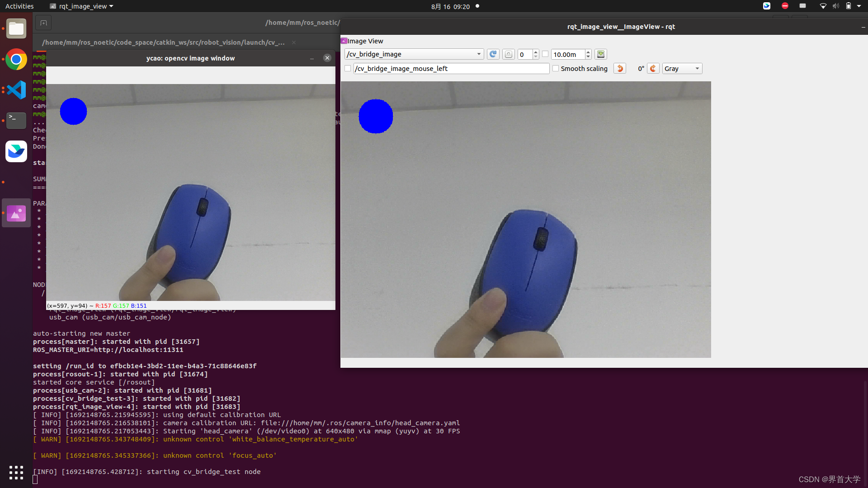
Task: Open the Files app in dock
Action: point(16,29)
